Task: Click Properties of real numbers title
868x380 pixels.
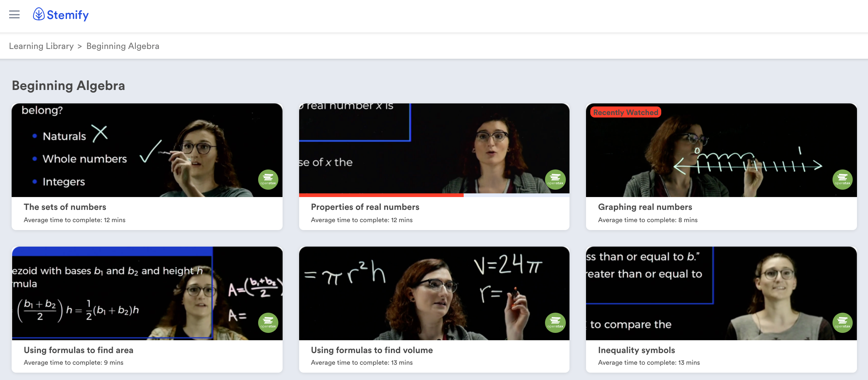Action: point(365,207)
